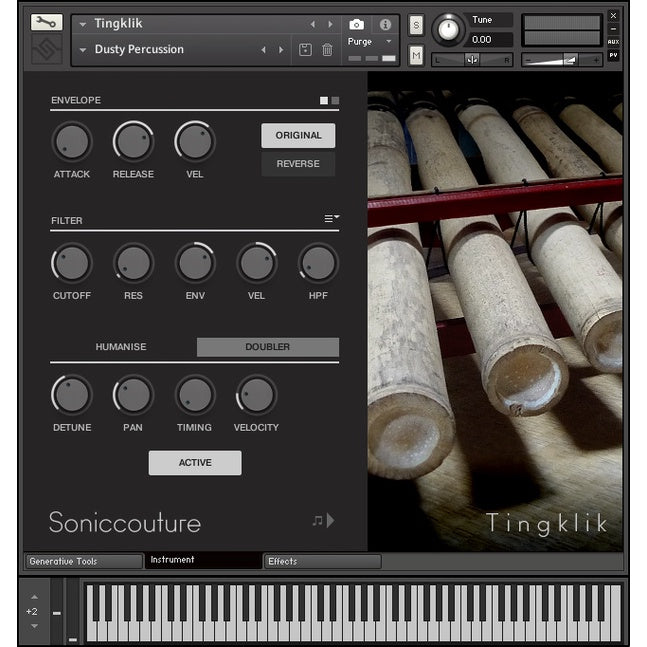Click the filter RES knob
Viewport: 647px width, 647px height.
click(x=133, y=263)
